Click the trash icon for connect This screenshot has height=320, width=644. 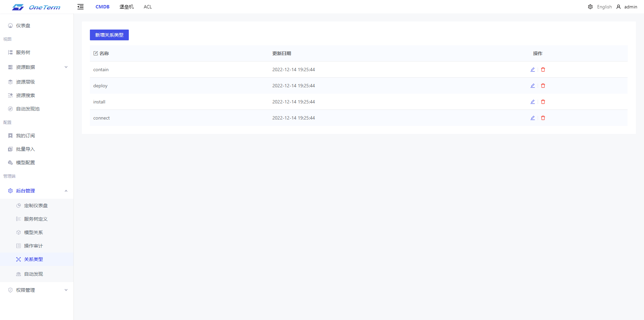point(543,118)
